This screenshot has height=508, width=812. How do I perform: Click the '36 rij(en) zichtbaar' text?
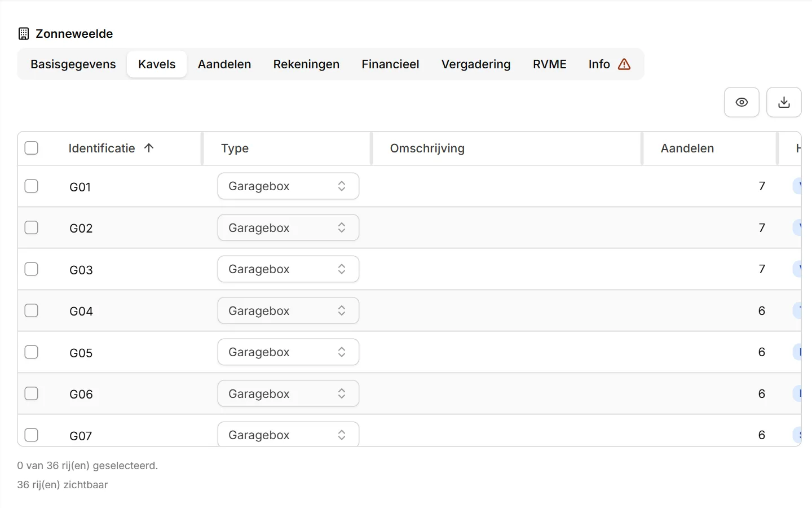[63, 485]
